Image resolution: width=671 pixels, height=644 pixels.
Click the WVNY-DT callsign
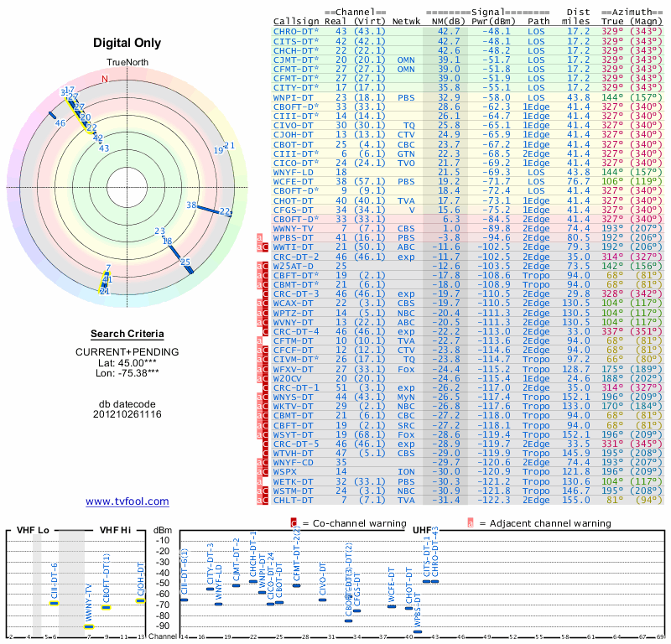pyautogui.click(x=293, y=322)
